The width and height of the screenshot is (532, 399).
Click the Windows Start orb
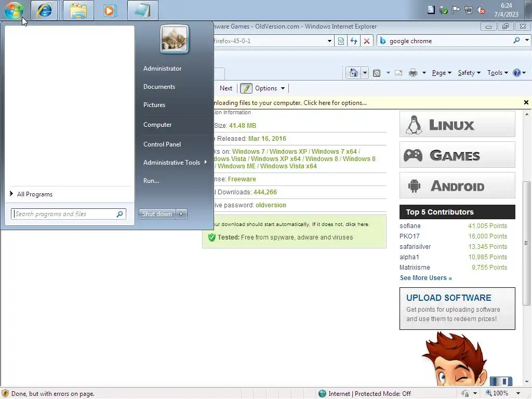[14, 10]
